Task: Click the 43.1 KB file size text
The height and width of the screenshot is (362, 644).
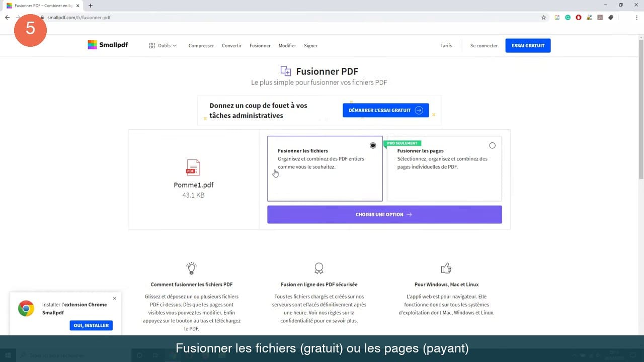Action: pyautogui.click(x=193, y=195)
